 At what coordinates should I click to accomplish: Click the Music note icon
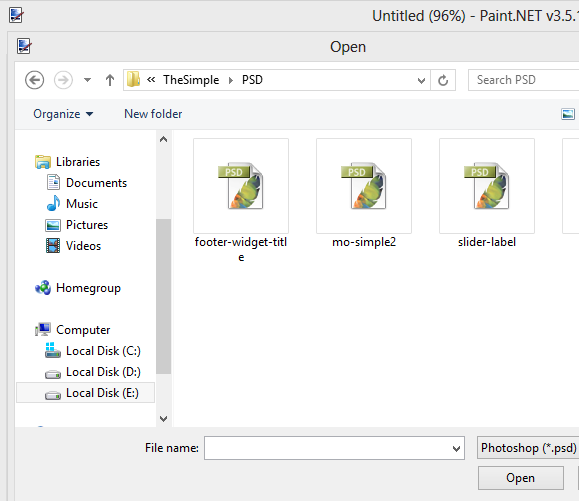point(53,203)
